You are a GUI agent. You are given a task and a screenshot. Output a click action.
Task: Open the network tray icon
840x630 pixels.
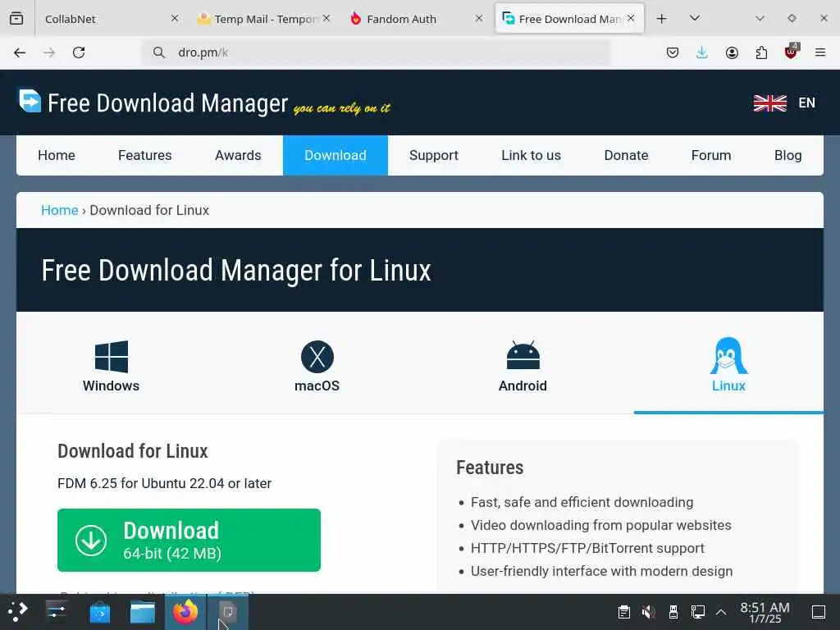tap(697, 612)
